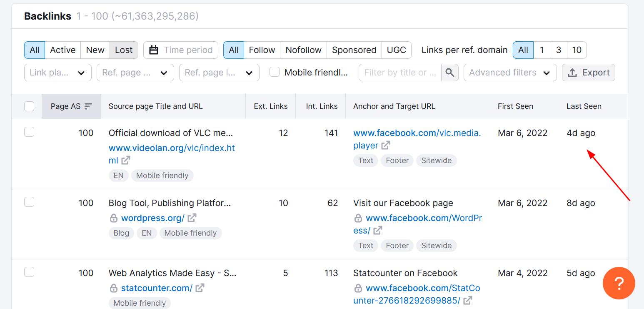The image size is (644, 309).
Task: Click the calendar icon in Time period
Action: pyautogui.click(x=154, y=50)
